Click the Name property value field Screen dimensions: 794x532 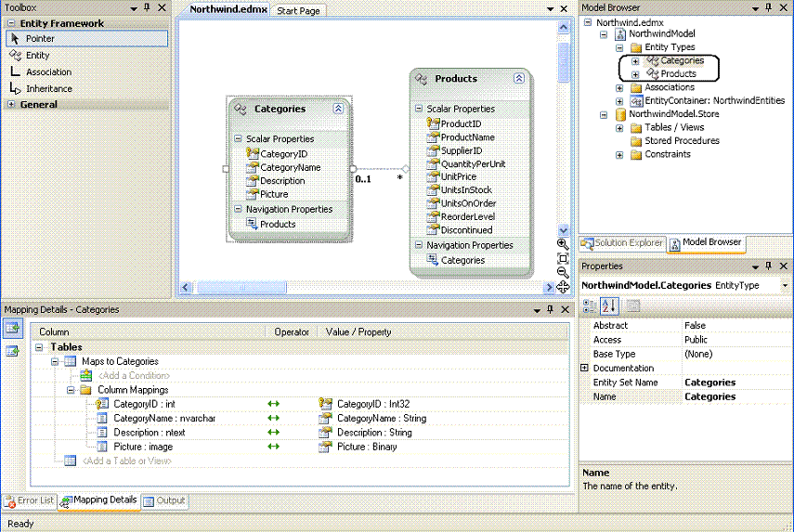(734, 396)
